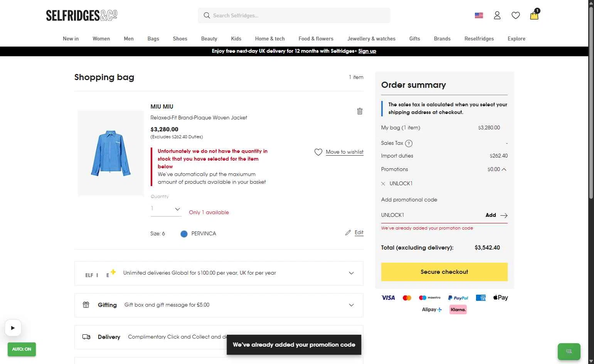The width and height of the screenshot is (594, 364).
Task: Click the Search Selfridges input field
Action: (x=294, y=15)
